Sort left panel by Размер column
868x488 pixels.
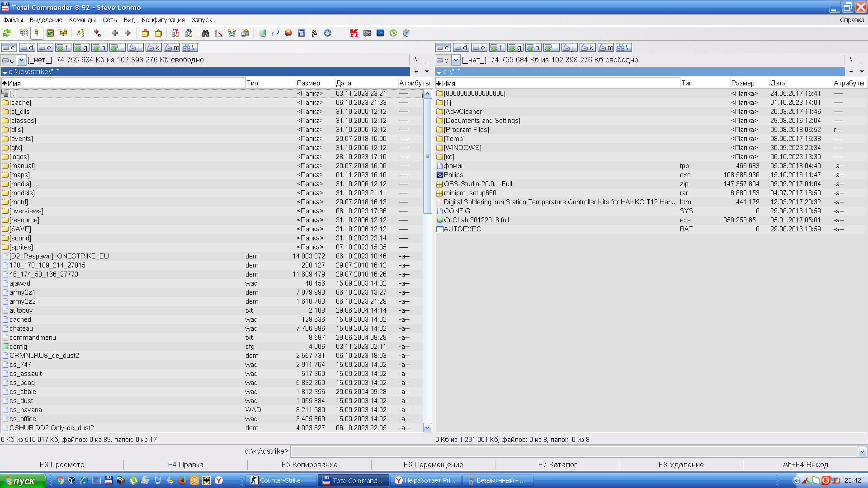tap(315, 83)
